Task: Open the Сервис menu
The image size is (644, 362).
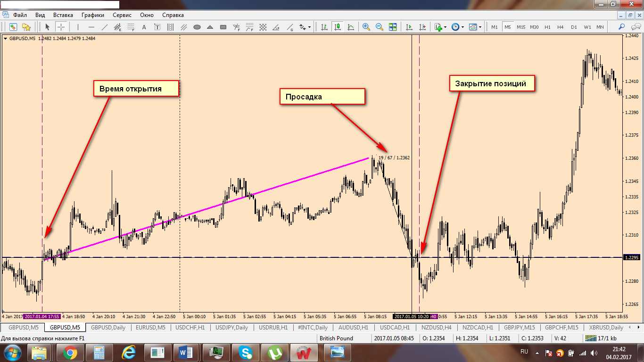Action: click(122, 15)
